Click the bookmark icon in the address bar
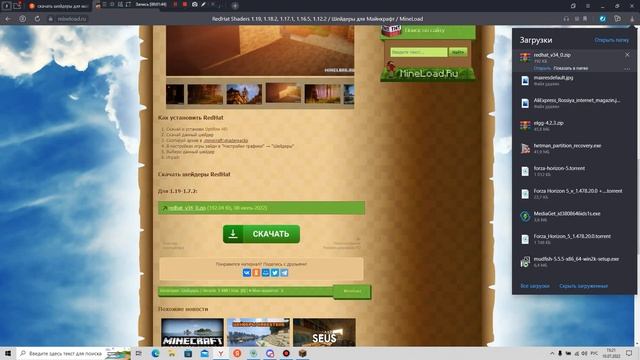The image size is (640, 360). tap(585, 19)
